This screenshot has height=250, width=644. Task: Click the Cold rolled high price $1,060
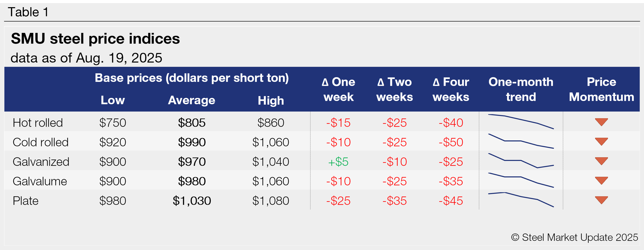coord(271,142)
